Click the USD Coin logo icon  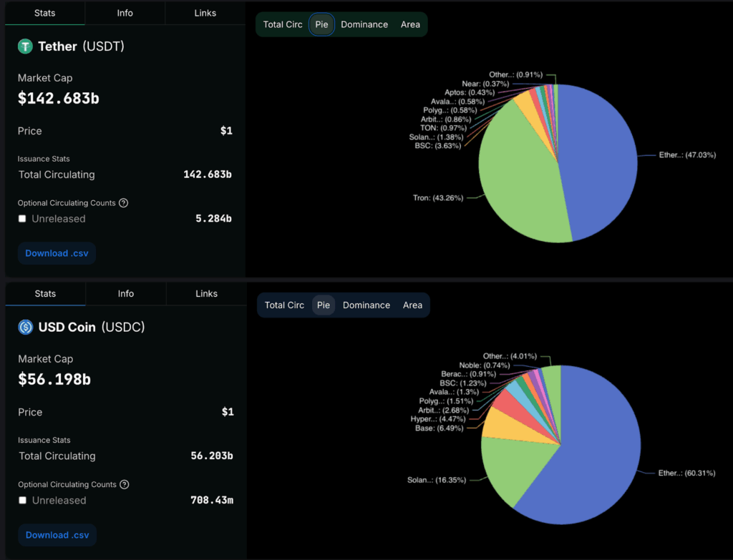[26, 328]
